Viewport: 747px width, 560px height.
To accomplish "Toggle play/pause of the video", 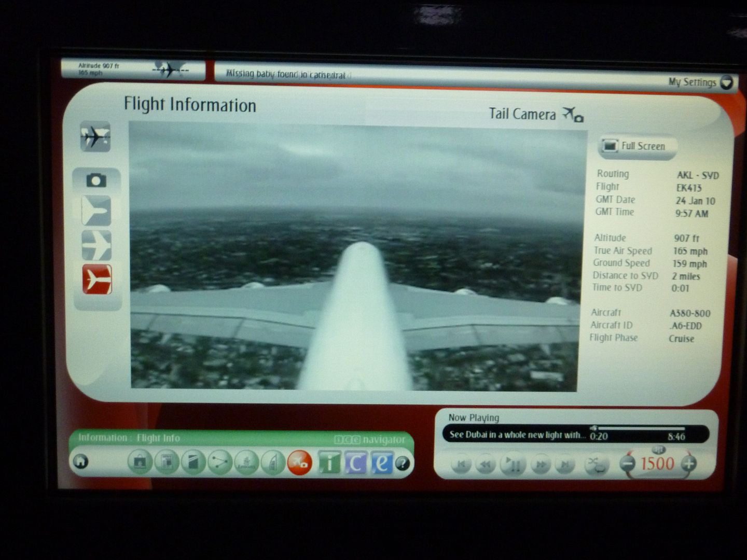I will [x=513, y=464].
